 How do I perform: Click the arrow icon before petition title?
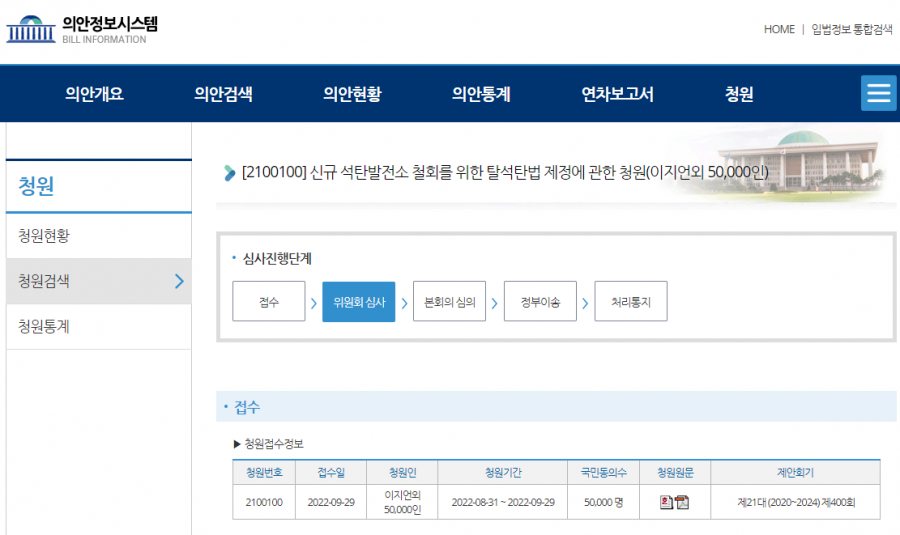(230, 173)
